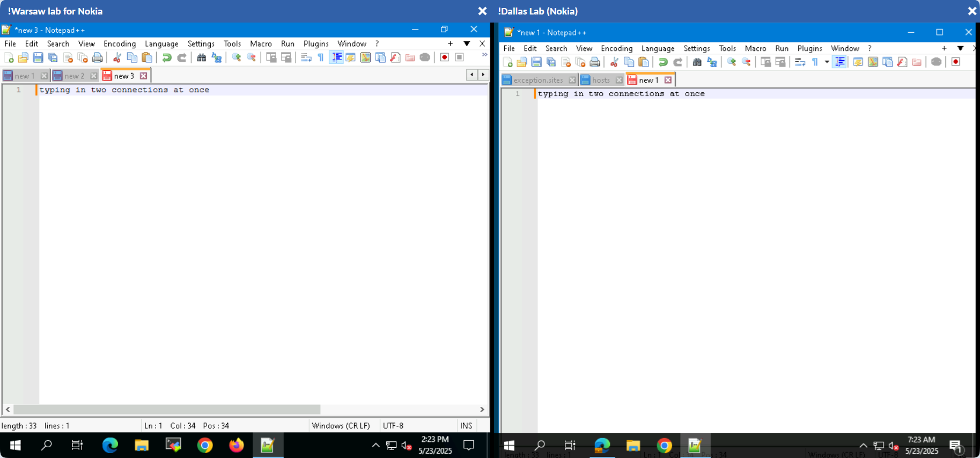This screenshot has height=458, width=980.
Task: Click Paste icon in Warsaw Notepad++ toolbar
Action: pyautogui.click(x=146, y=57)
